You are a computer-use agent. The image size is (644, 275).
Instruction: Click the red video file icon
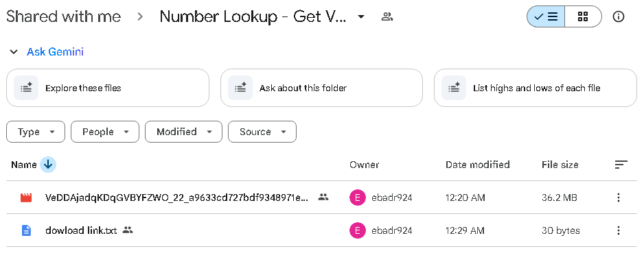click(26, 198)
